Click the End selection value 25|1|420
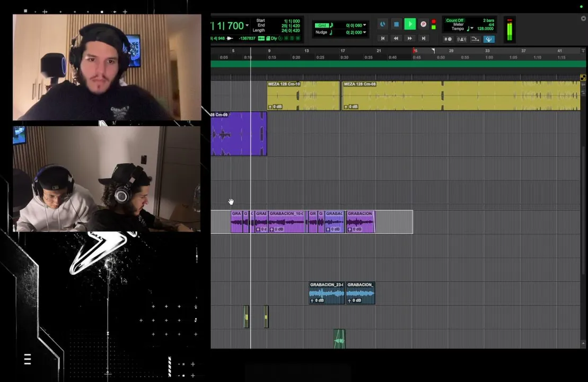The height and width of the screenshot is (382, 588). 291,26
